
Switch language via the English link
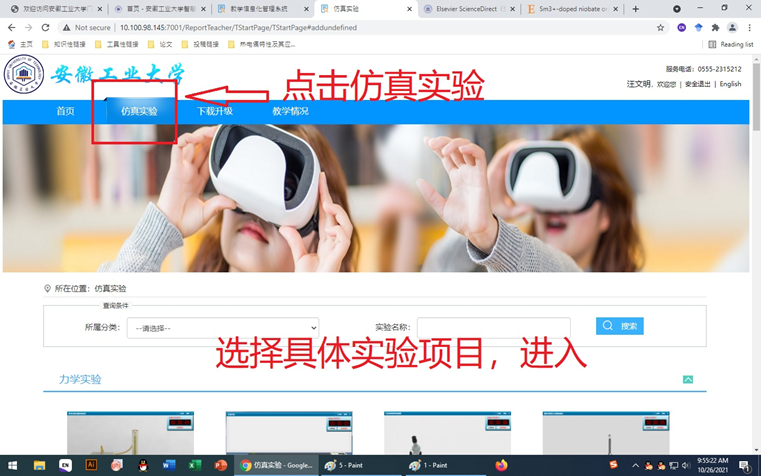coord(730,84)
